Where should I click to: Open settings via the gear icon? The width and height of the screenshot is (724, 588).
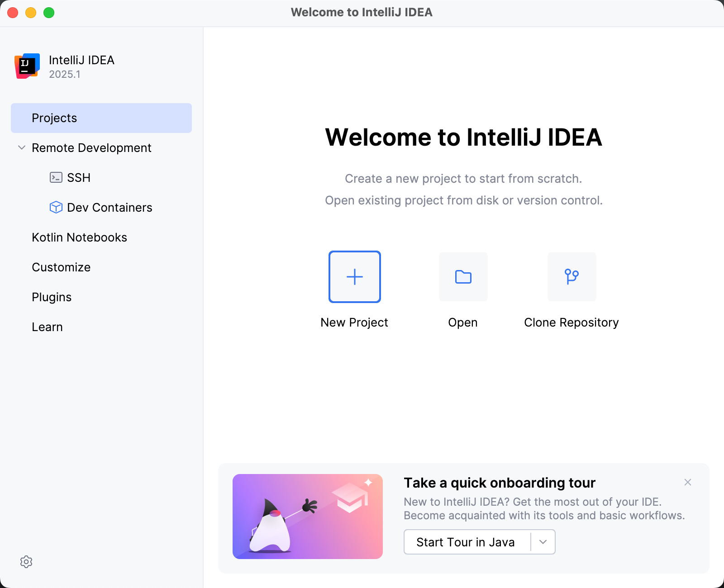[x=27, y=562]
